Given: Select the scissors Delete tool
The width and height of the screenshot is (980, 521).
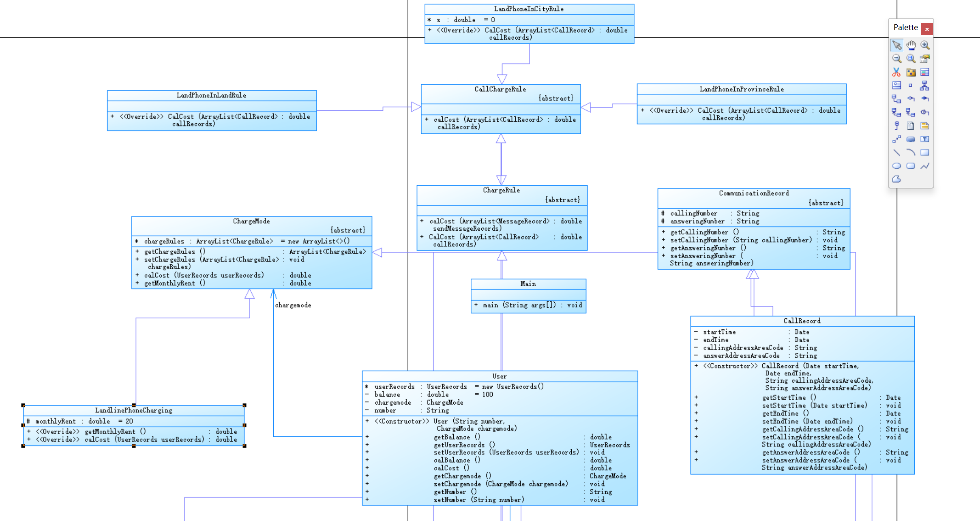Looking at the screenshot, I should coord(896,72).
